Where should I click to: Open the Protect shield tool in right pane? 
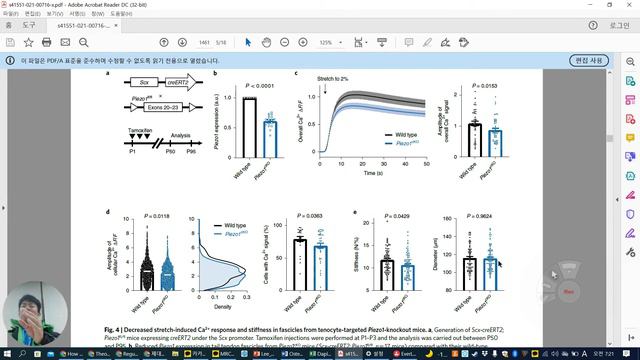(x=630, y=214)
